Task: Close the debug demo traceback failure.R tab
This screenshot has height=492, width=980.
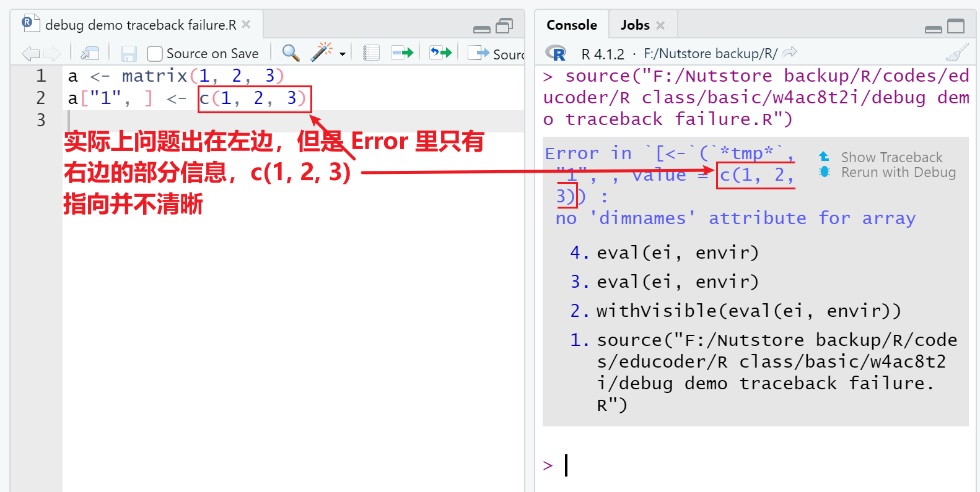Action: point(246,25)
